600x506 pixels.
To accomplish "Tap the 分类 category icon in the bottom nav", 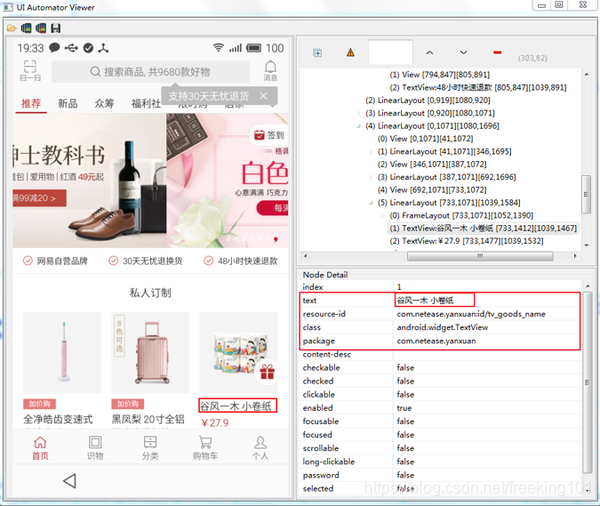I will tap(150, 448).
